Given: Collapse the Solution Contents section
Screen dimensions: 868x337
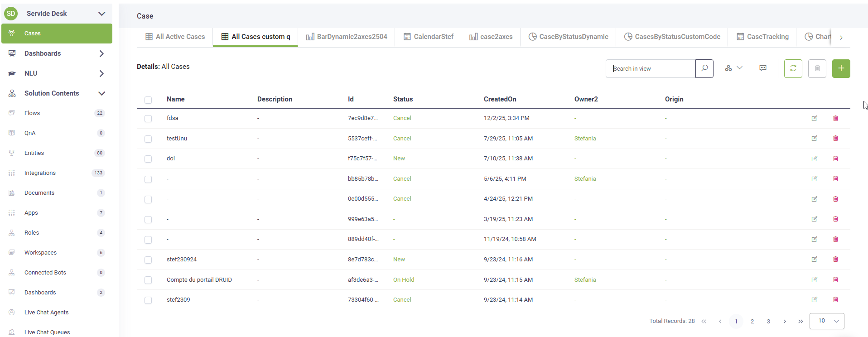Looking at the screenshot, I should point(101,93).
